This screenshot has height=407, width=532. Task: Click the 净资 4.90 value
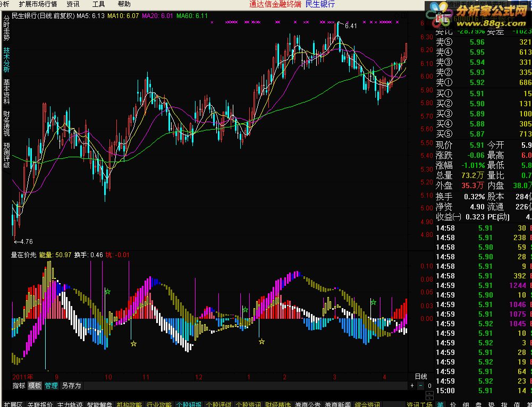point(477,207)
